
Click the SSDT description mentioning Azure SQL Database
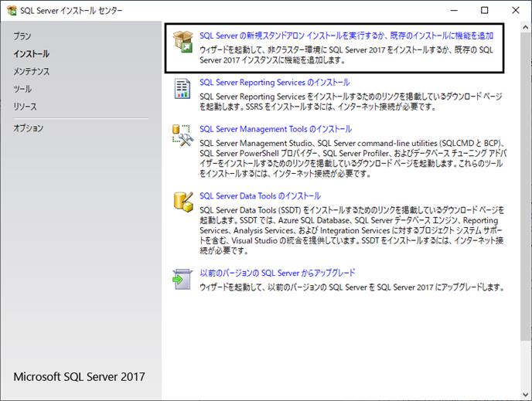tap(352, 230)
